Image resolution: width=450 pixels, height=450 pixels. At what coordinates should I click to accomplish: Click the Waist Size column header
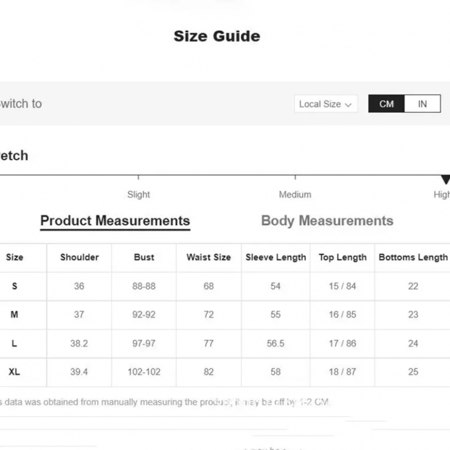pyautogui.click(x=209, y=257)
